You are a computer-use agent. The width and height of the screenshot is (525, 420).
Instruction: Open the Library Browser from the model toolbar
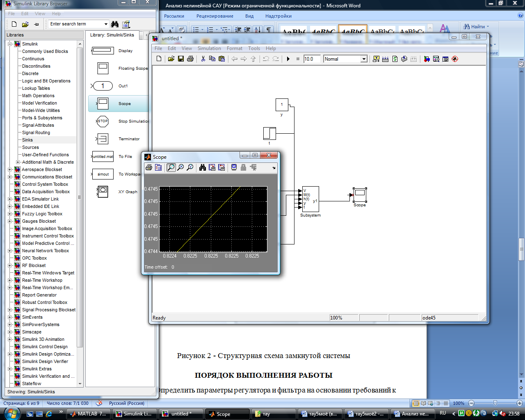[427, 59]
